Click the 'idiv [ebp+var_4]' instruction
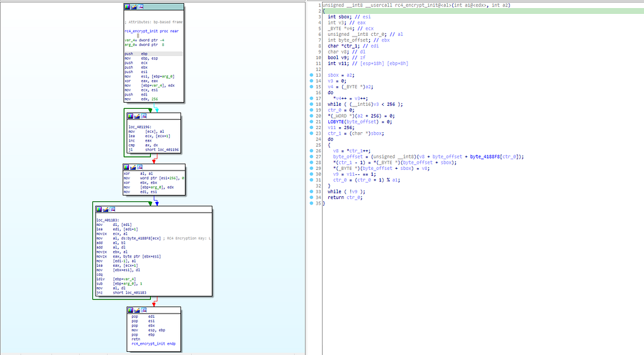 (116, 279)
